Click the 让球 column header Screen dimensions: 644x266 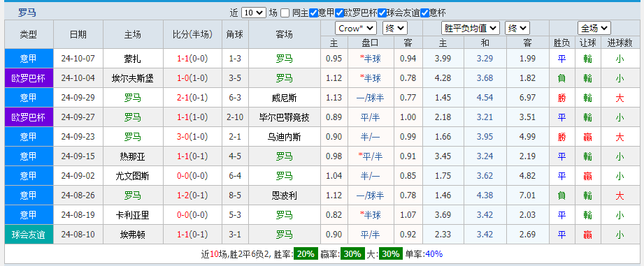click(587, 43)
